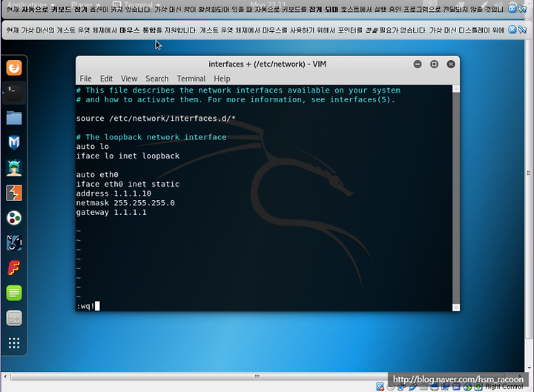Suppress the mouse integration message permanently
Viewport: 534px width, 392px height.
522,30
